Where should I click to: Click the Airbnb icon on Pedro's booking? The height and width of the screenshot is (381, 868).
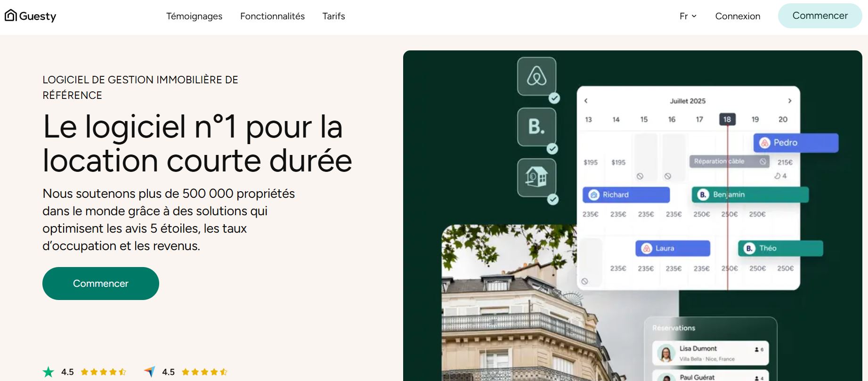click(765, 143)
